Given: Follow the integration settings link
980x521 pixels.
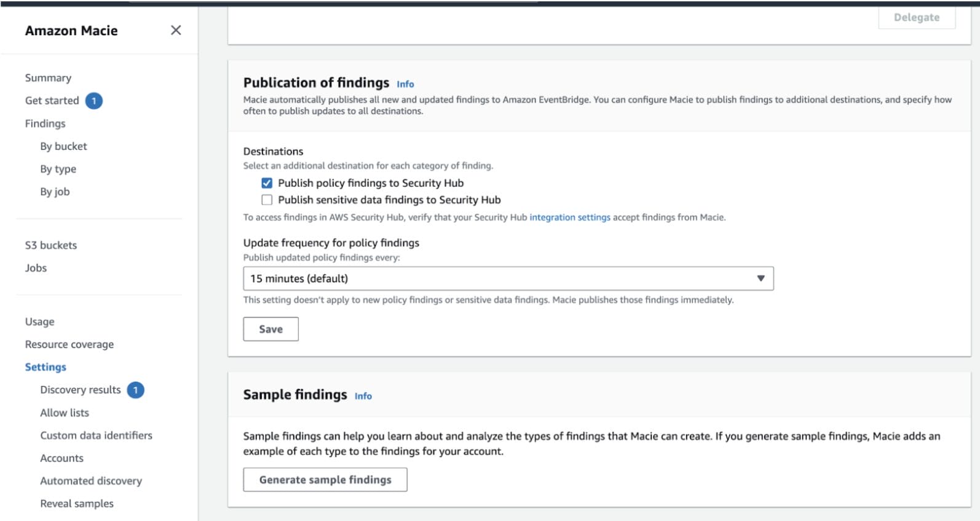Looking at the screenshot, I should click(x=570, y=217).
